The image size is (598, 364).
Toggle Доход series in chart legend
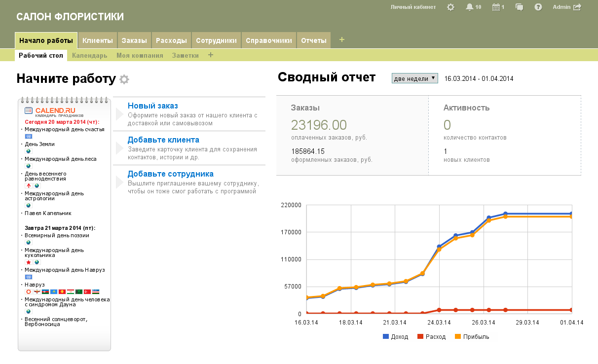(x=396, y=337)
